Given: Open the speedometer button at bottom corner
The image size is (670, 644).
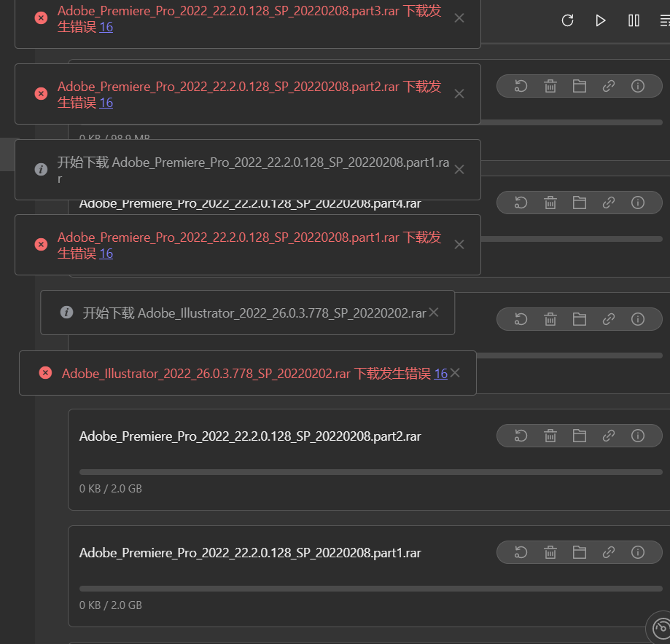Looking at the screenshot, I should point(661,628).
